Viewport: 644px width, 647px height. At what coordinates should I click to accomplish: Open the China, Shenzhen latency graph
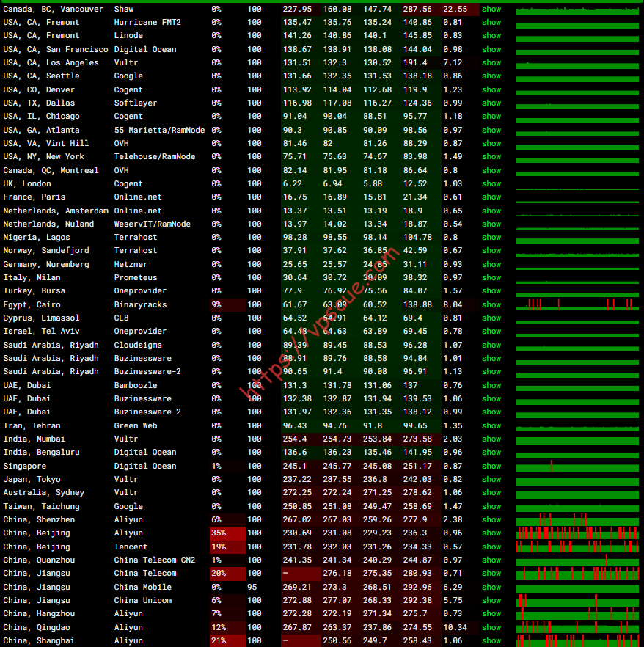click(577, 520)
